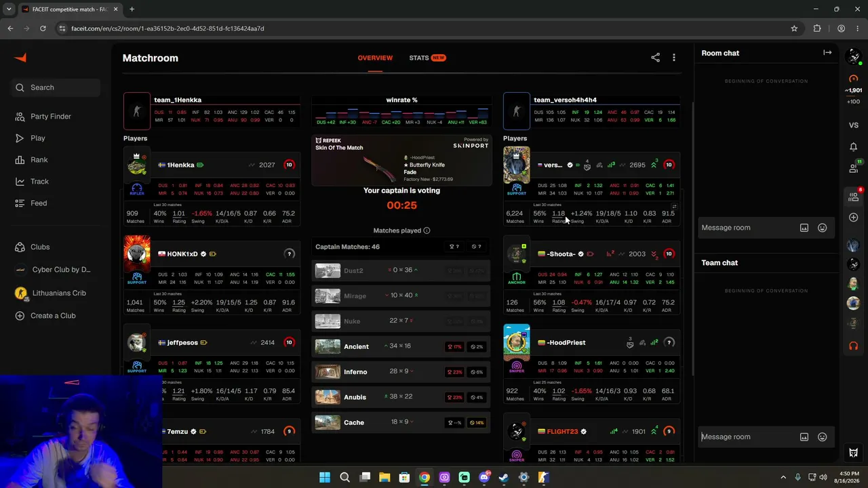This screenshot has width=868, height=488.
Task: Open player HONK1xD's profile
Action: [182, 254]
